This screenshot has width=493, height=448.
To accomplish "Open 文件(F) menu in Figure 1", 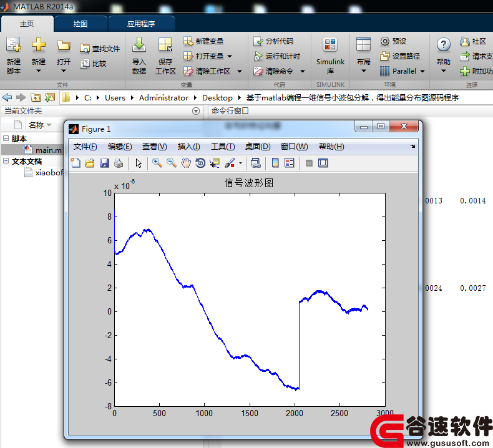I will tap(85, 147).
